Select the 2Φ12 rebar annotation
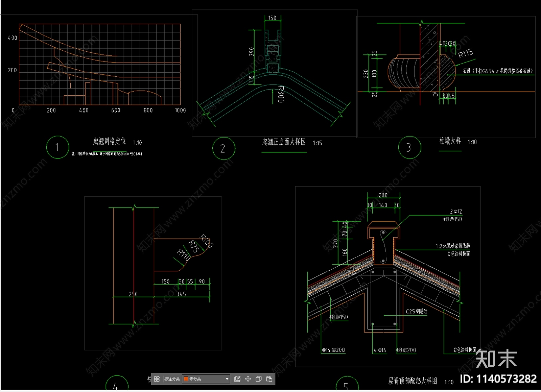 pos(456,211)
